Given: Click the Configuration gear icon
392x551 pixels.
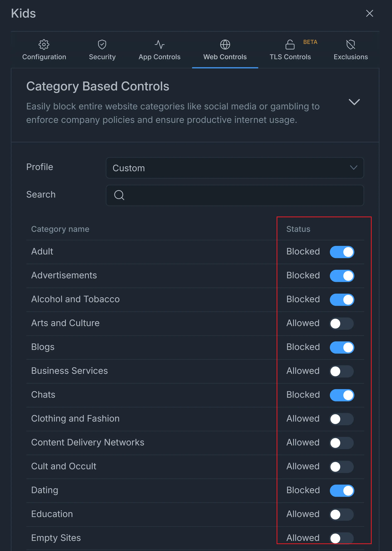Looking at the screenshot, I should tap(44, 45).
